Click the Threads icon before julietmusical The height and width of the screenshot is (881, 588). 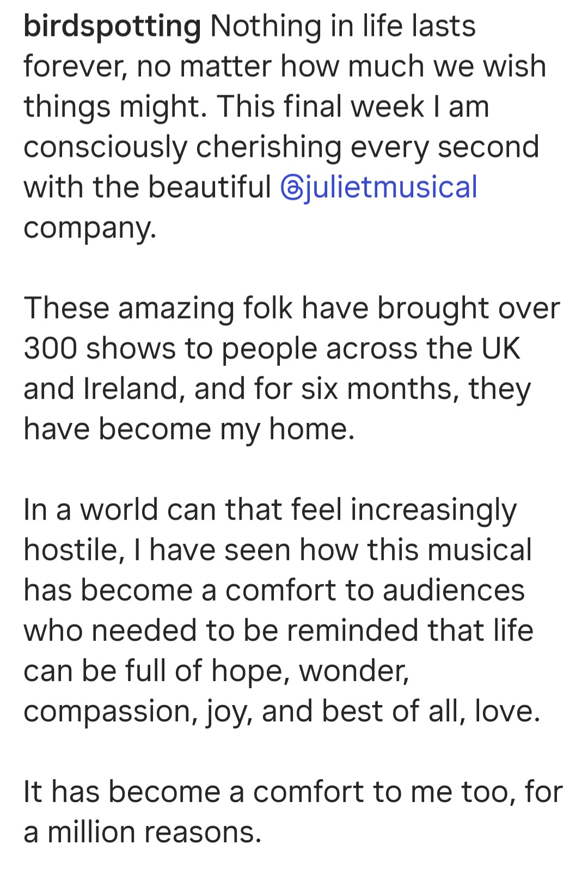291,188
